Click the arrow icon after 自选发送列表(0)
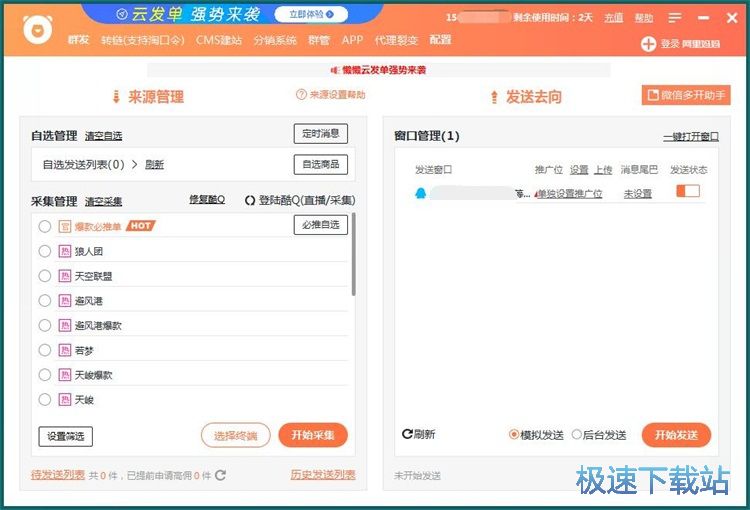 coord(134,165)
